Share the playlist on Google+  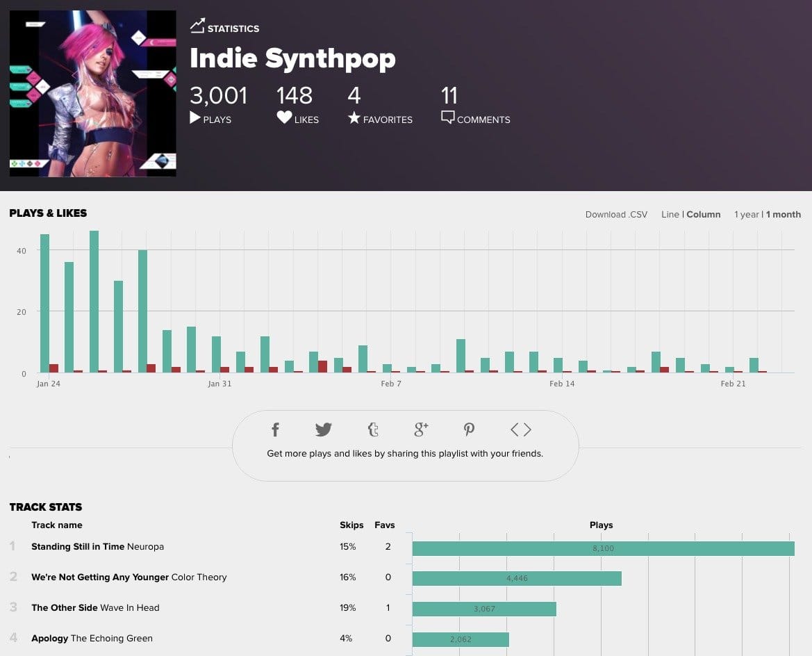tap(421, 429)
